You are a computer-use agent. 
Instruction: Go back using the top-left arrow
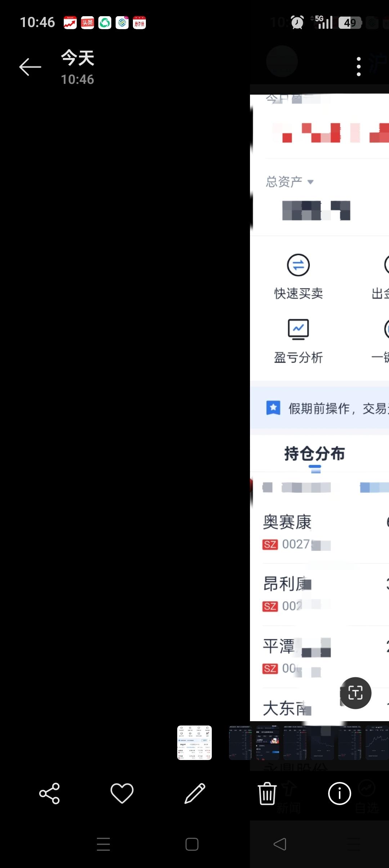click(30, 67)
